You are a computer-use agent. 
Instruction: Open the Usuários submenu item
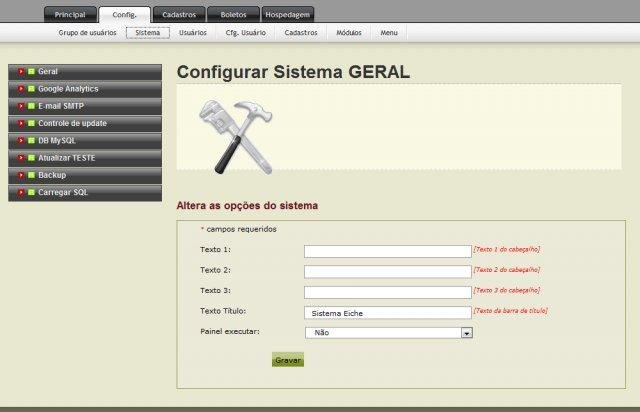(193, 33)
